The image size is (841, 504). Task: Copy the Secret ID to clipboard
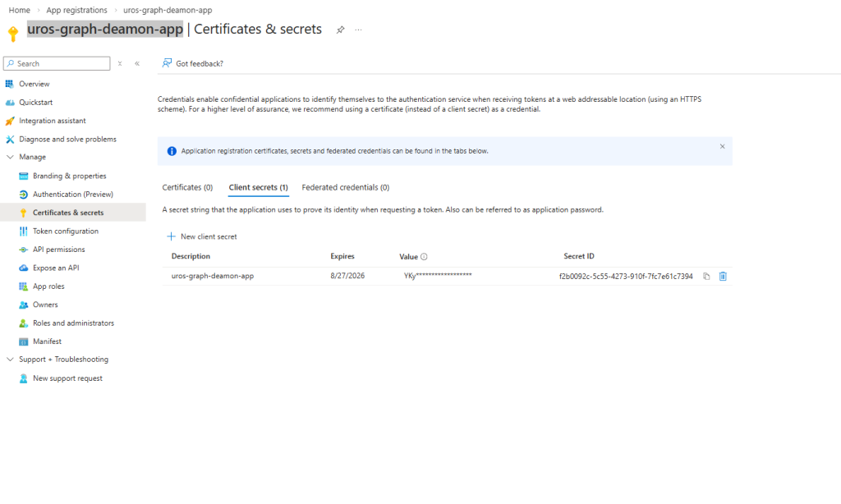pos(706,277)
